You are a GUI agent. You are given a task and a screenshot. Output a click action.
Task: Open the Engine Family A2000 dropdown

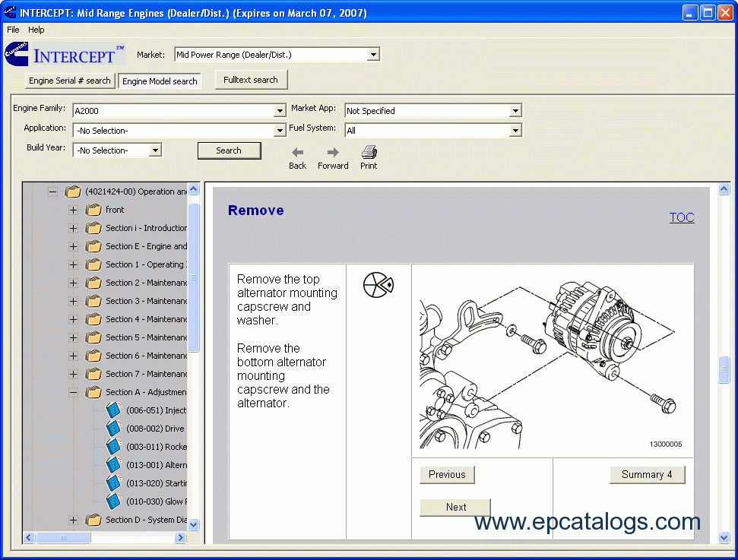click(280, 111)
